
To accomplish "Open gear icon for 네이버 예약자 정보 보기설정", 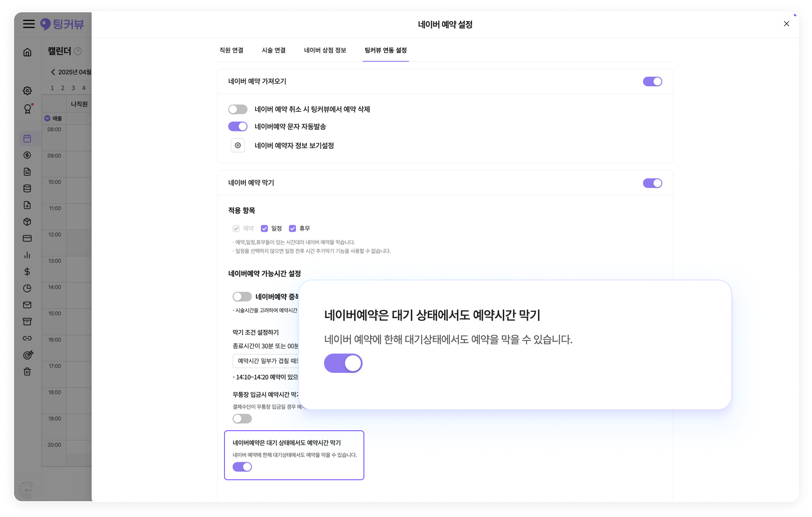I will pyautogui.click(x=238, y=145).
